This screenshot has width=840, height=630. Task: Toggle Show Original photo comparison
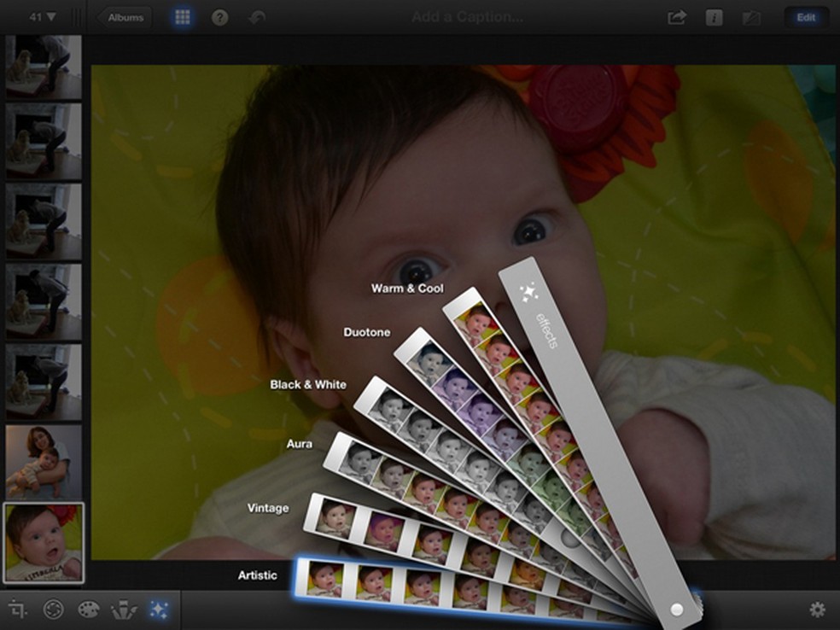752,17
